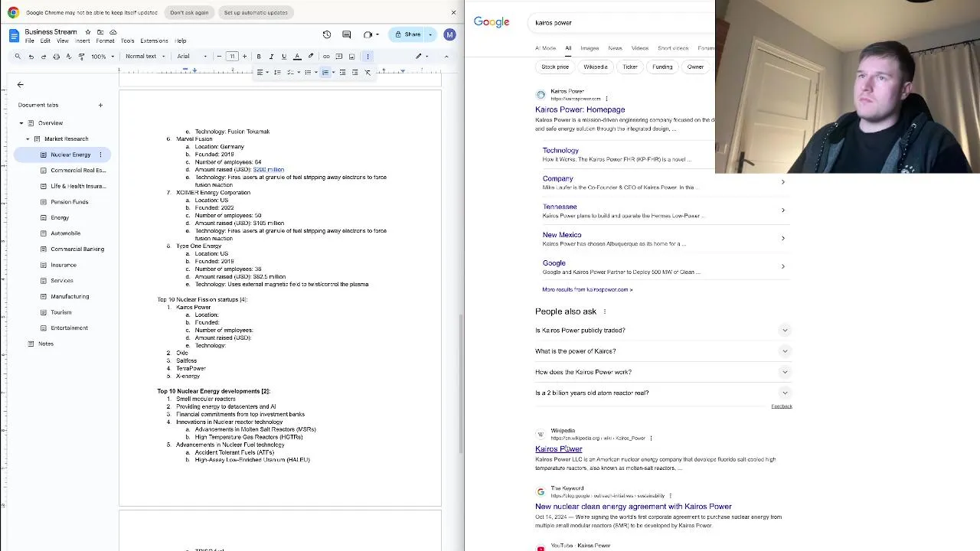
Task: Open the Arial font dropdown
Action: pyautogui.click(x=192, y=57)
